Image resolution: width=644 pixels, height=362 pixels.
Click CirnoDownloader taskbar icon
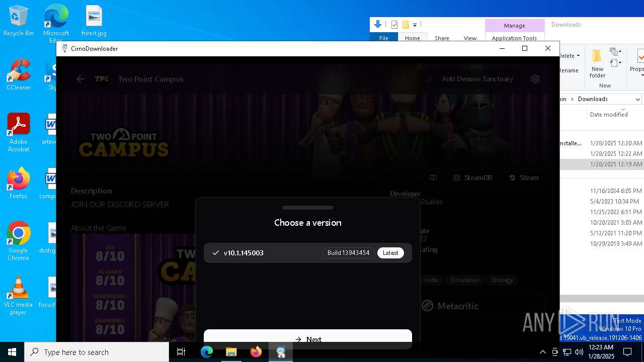coord(281,352)
